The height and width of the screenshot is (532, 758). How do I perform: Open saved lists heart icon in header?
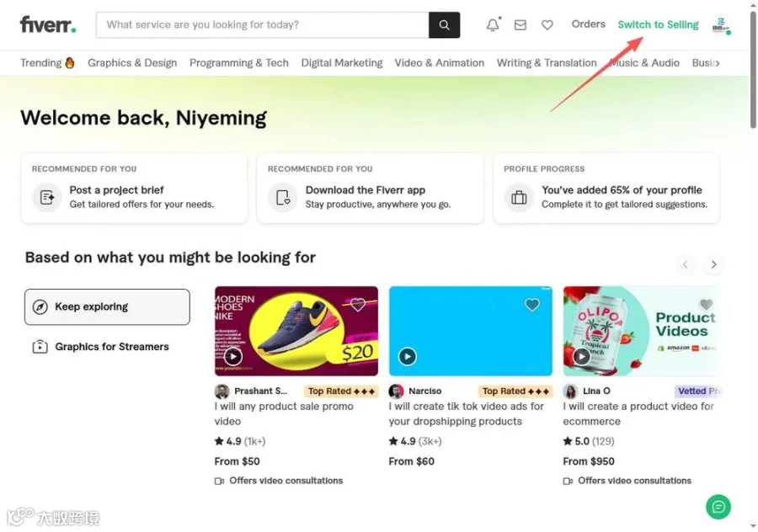point(547,24)
